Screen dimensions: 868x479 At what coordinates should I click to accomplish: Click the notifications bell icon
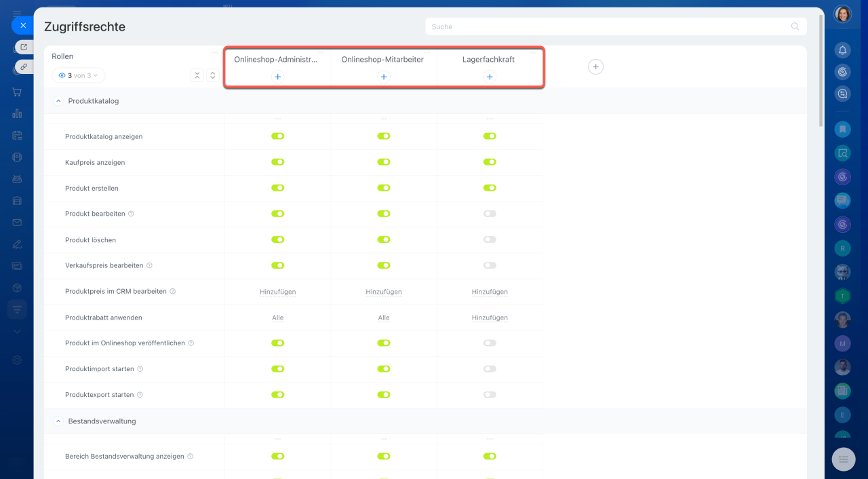point(842,50)
